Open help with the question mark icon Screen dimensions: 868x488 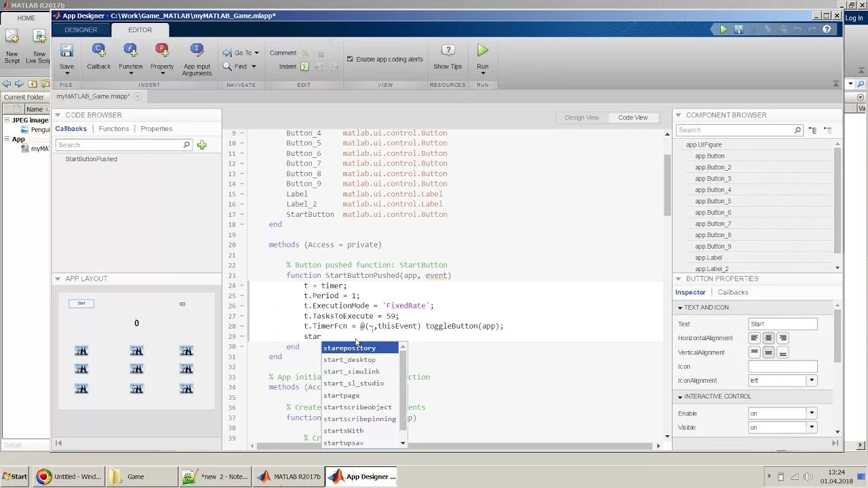[x=827, y=30]
